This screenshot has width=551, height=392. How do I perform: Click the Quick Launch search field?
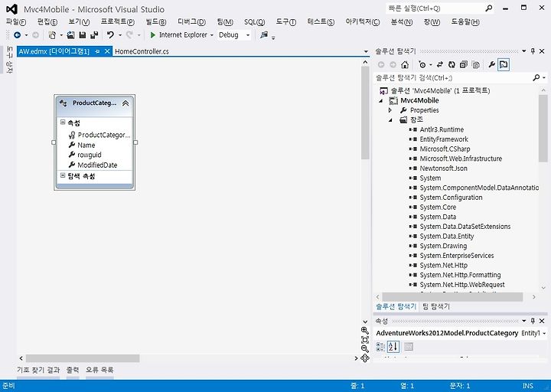(435, 8)
